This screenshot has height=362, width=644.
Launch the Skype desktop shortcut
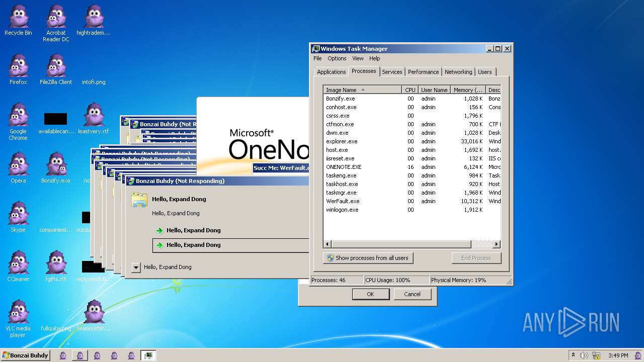[18, 217]
